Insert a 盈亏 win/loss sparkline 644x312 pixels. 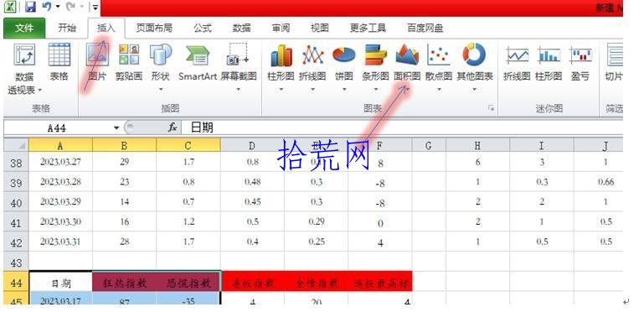(x=580, y=64)
